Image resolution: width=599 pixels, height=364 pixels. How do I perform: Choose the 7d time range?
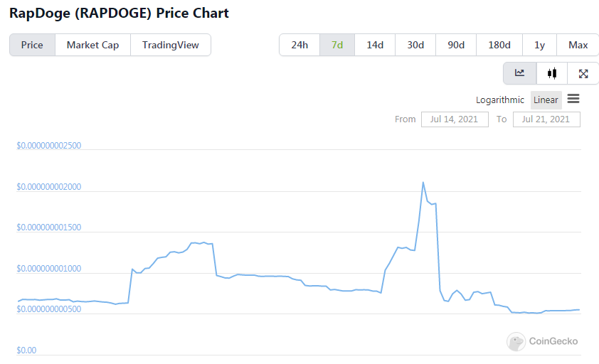pyautogui.click(x=337, y=45)
